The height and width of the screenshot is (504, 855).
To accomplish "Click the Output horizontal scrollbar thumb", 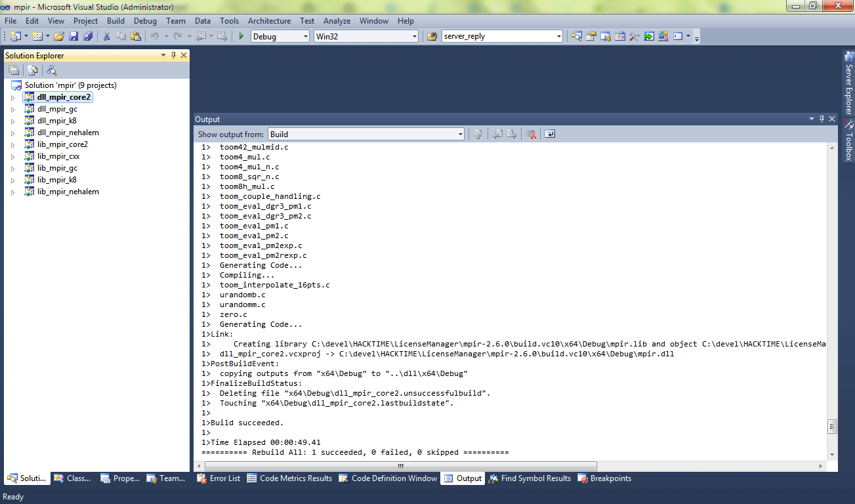I will point(400,466).
